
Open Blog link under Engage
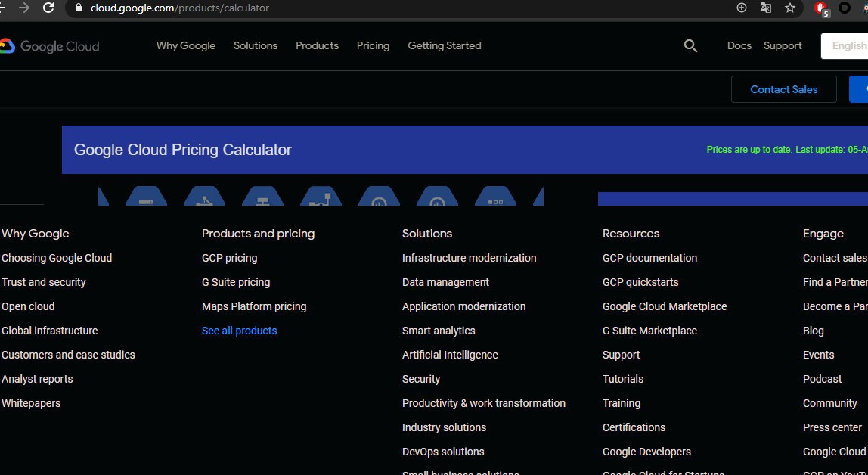pos(814,331)
